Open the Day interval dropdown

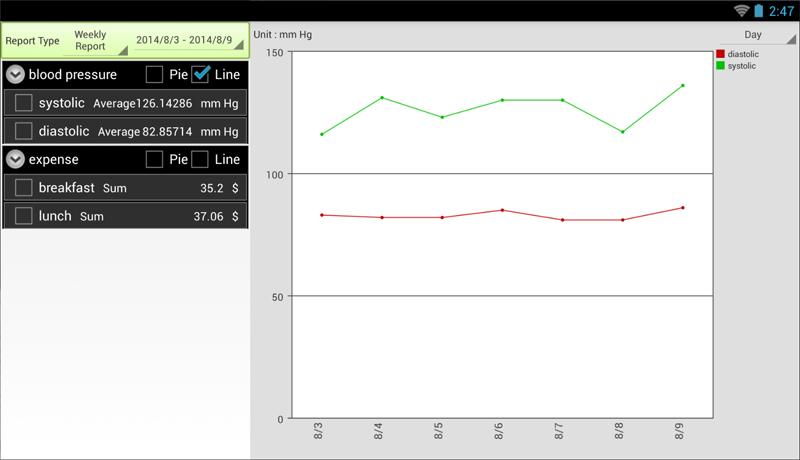[757, 35]
